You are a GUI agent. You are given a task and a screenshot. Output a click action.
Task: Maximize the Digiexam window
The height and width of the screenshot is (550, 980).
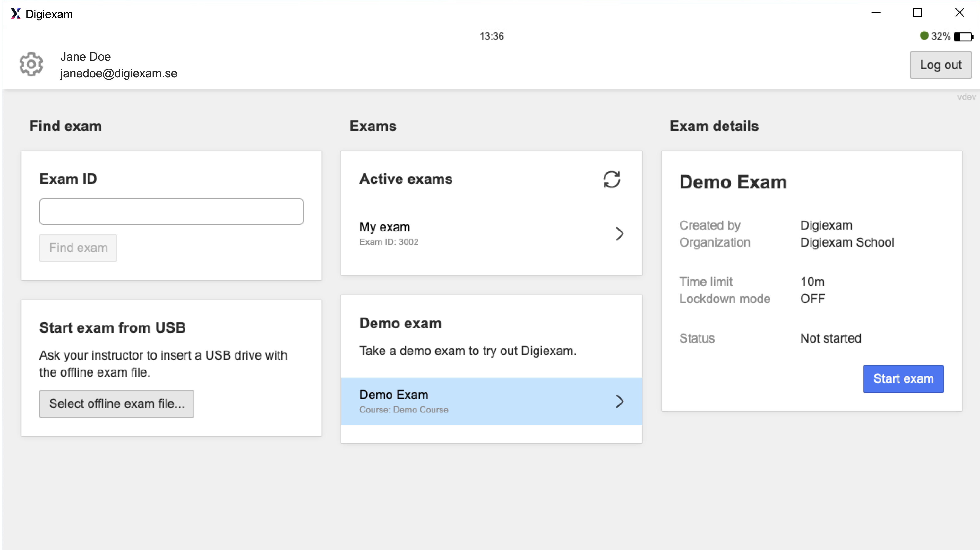pos(917,13)
